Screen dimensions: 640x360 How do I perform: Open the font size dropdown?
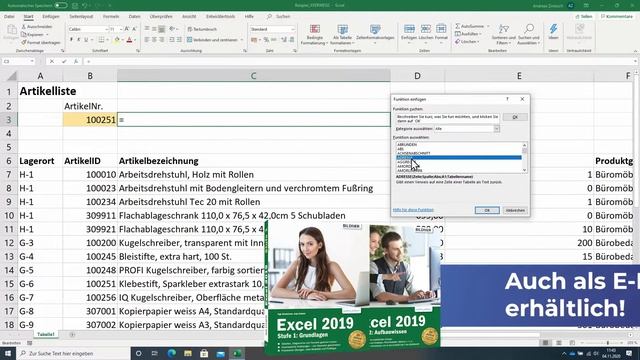pos(121,29)
